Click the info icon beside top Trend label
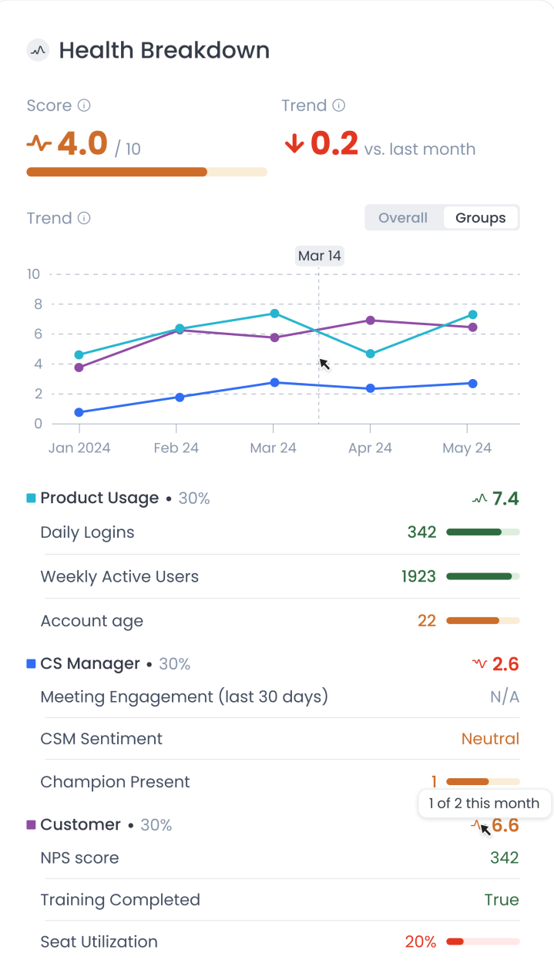 click(338, 106)
